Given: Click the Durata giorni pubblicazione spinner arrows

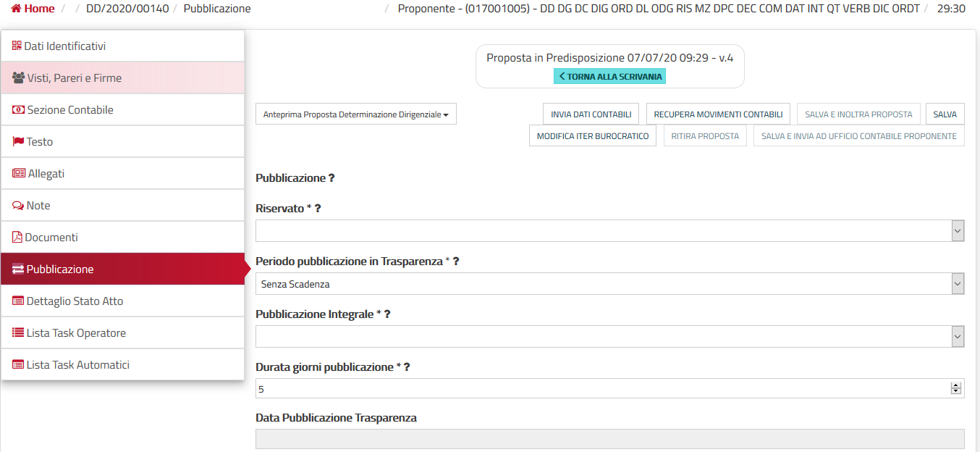Looking at the screenshot, I should [956, 389].
